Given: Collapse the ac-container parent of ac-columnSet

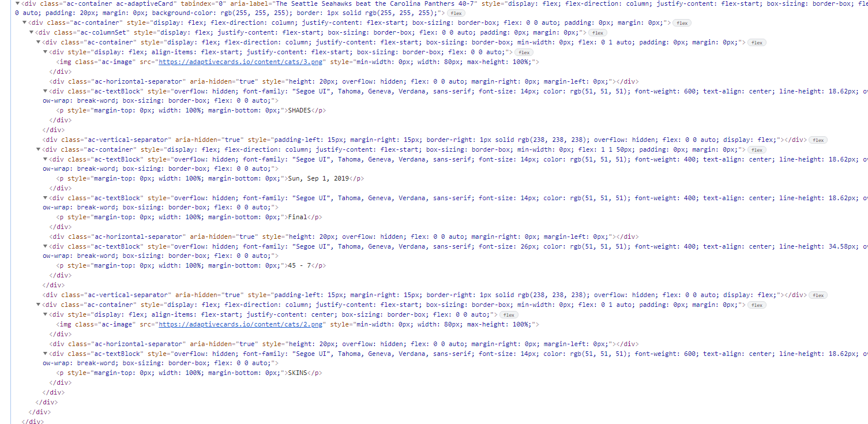Looking at the screenshot, I should (24, 23).
